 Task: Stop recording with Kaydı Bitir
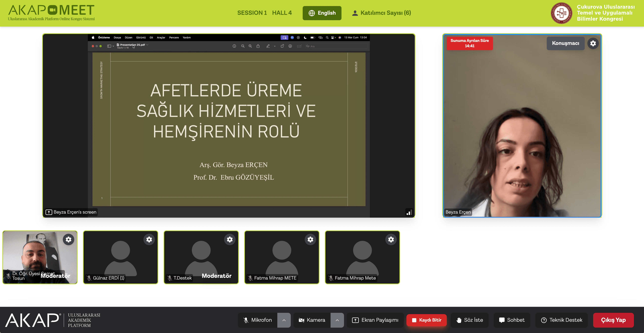pyautogui.click(x=426, y=320)
